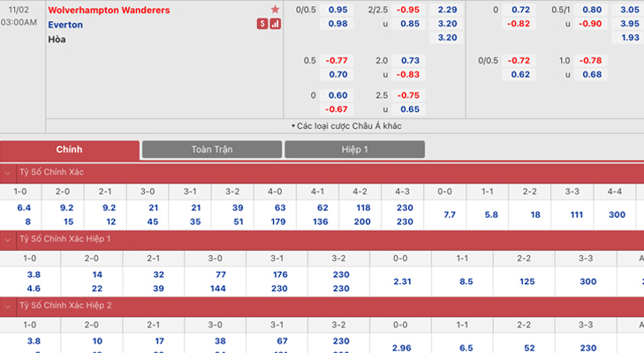The width and height of the screenshot is (644, 353).
Task: Pick the 7.7 odds for 0-0 score
Action: point(449,214)
